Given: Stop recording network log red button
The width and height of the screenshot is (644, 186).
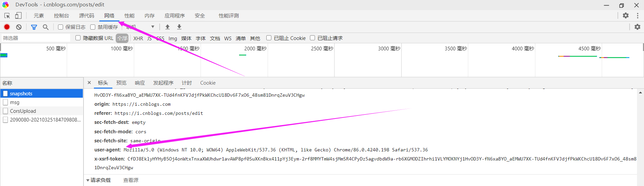Looking at the screenshot, I should (7, 27).
